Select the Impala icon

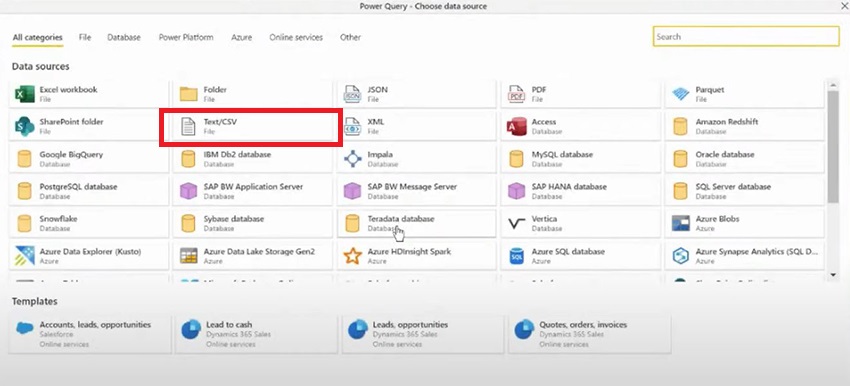click(x=352, y=159)
